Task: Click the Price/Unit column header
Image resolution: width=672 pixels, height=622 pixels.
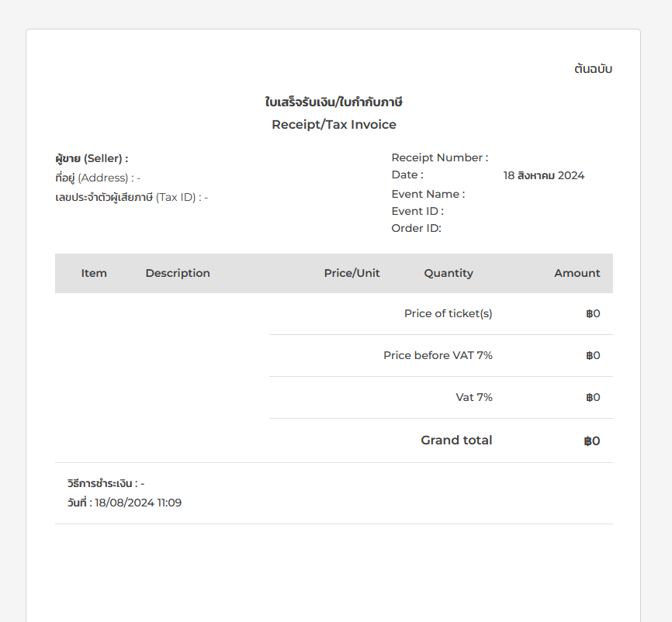Action: point(352,273)
